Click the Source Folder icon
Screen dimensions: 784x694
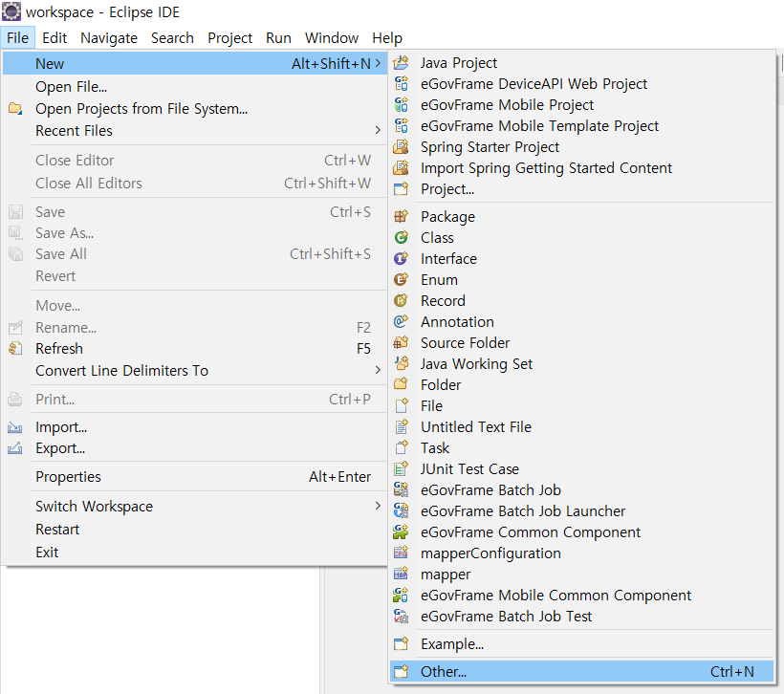pos(401,342)
